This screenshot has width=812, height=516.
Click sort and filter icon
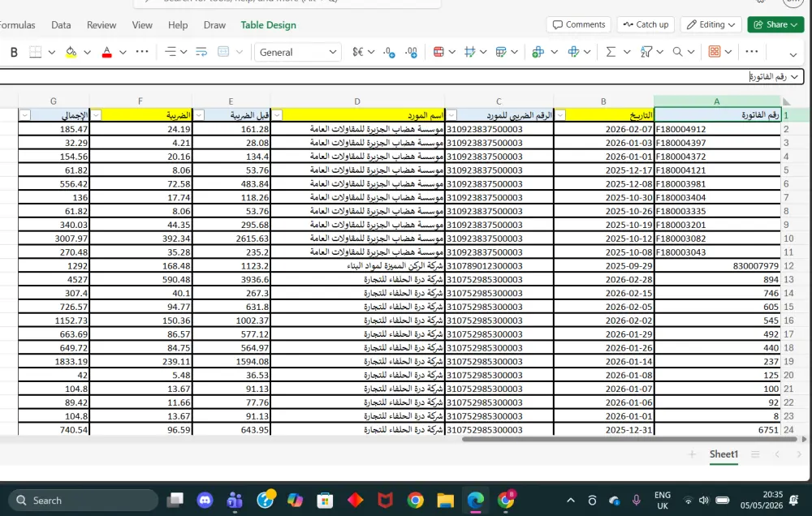[x=646, y=52]
